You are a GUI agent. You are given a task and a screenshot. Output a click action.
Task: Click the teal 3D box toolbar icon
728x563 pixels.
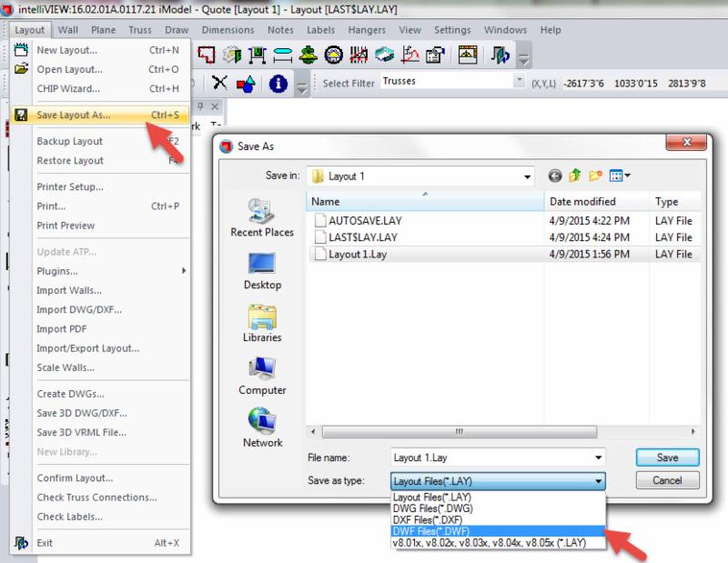[x=384, y=55]
